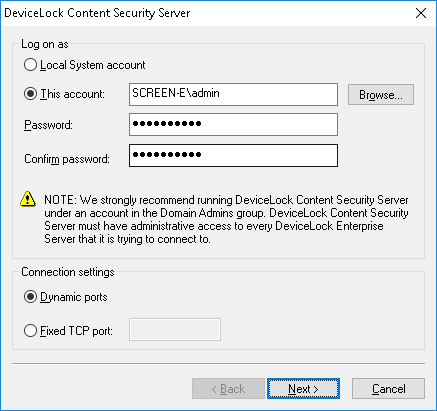Click the dialog title bar text
Screen dimensions: 437x411
(x=97, y=13)
